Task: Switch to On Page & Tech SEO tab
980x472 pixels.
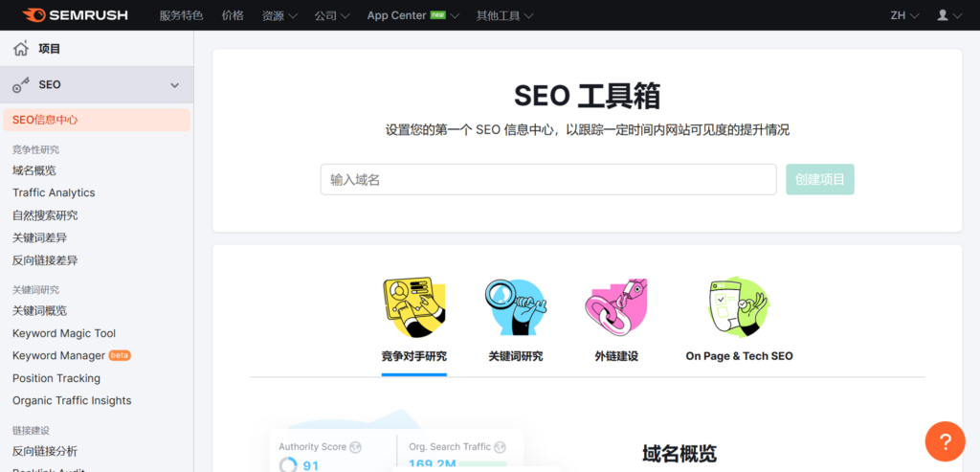Action: pos(740,356)
